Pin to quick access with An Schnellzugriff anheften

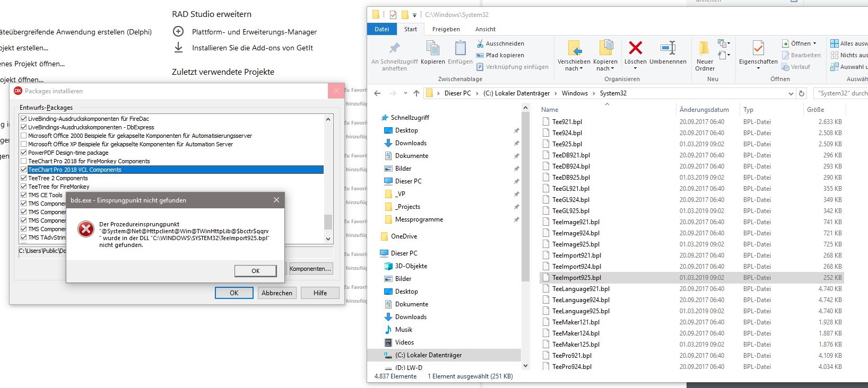(x=394, y=57)
